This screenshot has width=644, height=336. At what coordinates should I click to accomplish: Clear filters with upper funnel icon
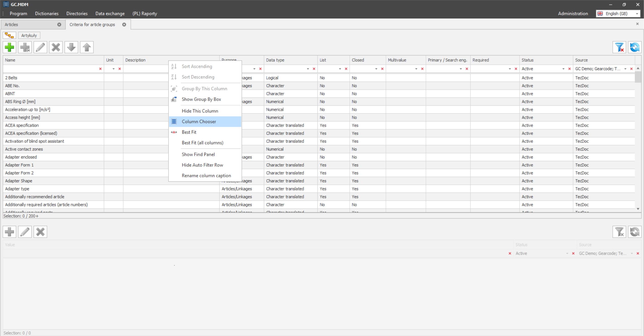[619, 47]
